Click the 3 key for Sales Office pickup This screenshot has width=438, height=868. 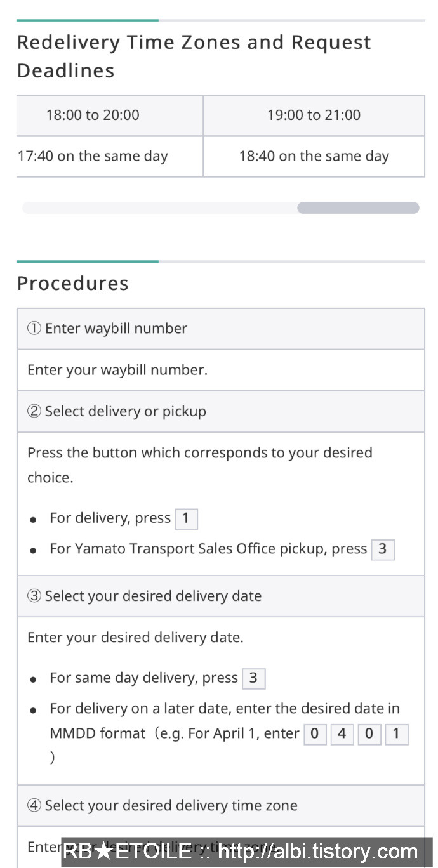pyautogui.click(x=383, y=549)
